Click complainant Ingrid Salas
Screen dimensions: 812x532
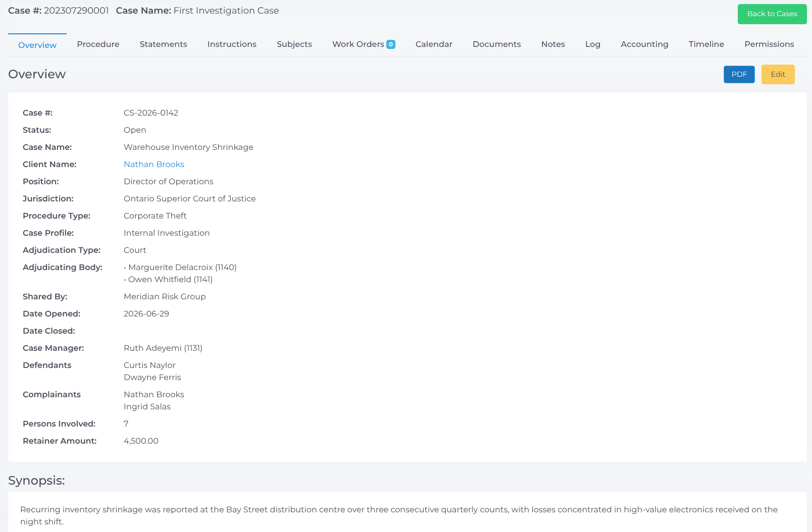[x=147, y=407]
